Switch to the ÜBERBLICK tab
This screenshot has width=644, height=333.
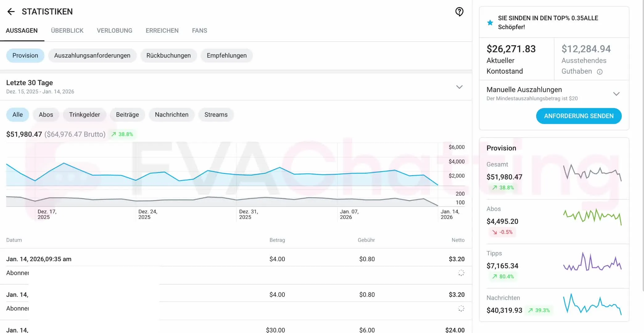coord(67,31)
